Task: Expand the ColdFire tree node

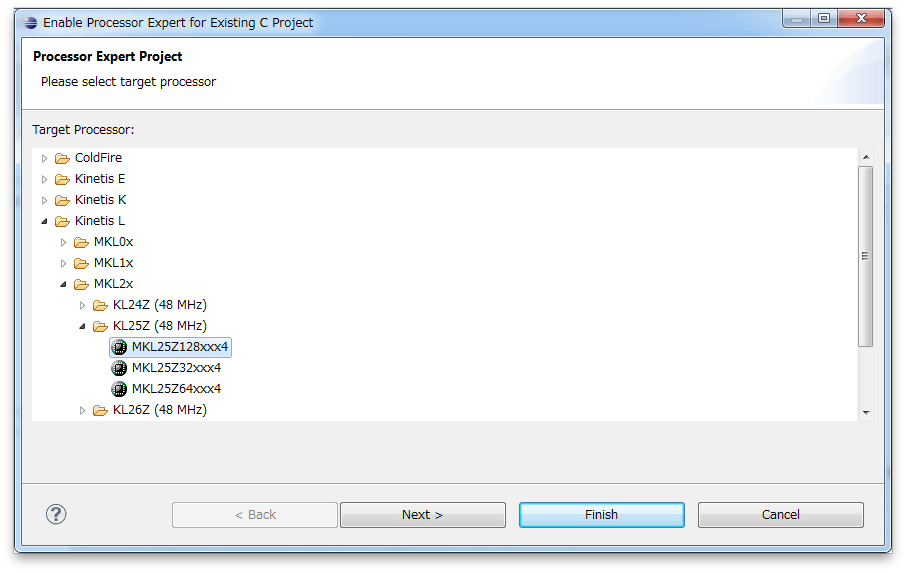Action: tap(44, 158)
